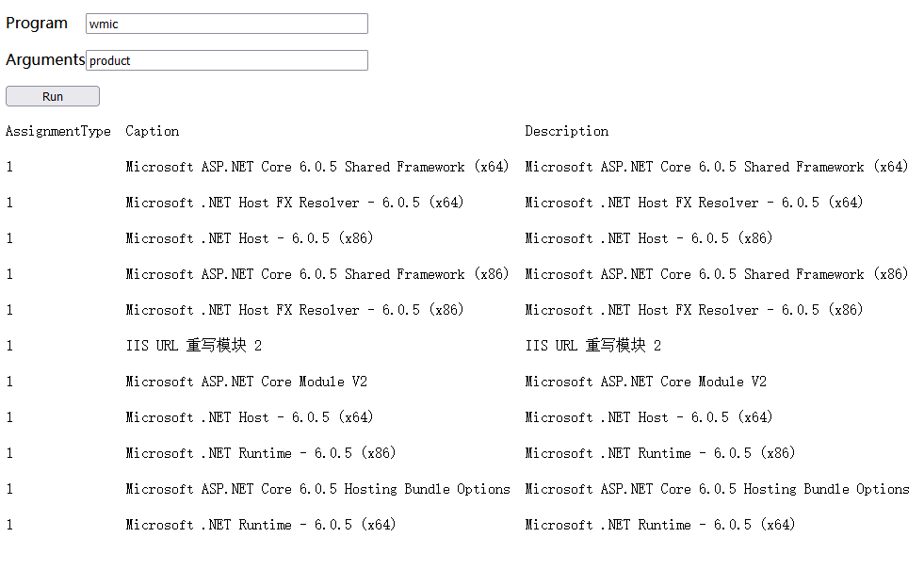Select the Description column header
The height and width of the screenshot is (570, 924).
point(566,131)
